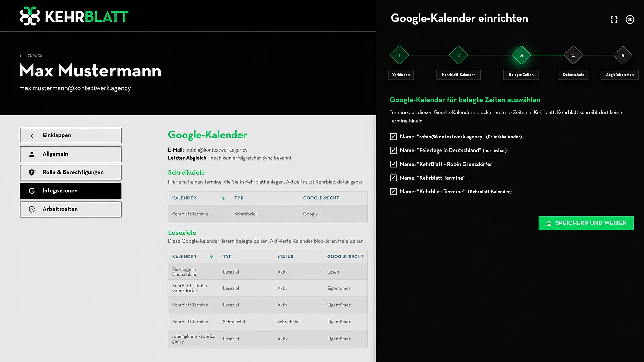Click the KEHRBLATT wordmark
The height and width of the screenshot is (362, 644).
point(87,16)
